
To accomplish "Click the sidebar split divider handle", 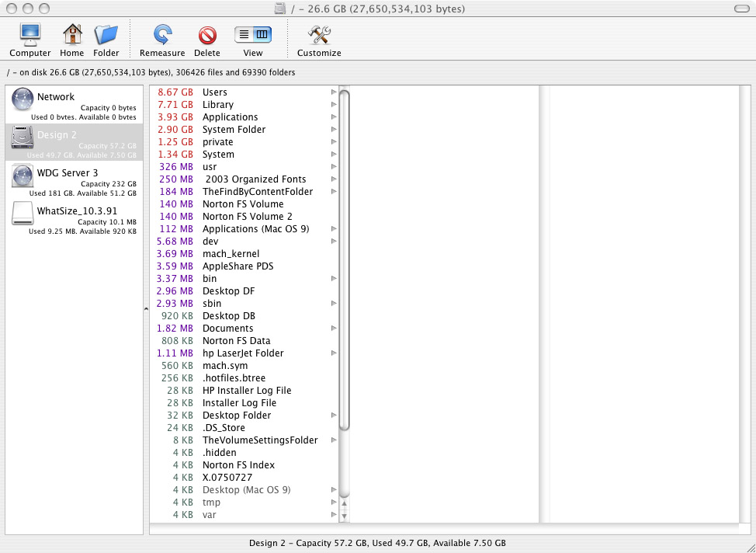I will coord(146,308).
